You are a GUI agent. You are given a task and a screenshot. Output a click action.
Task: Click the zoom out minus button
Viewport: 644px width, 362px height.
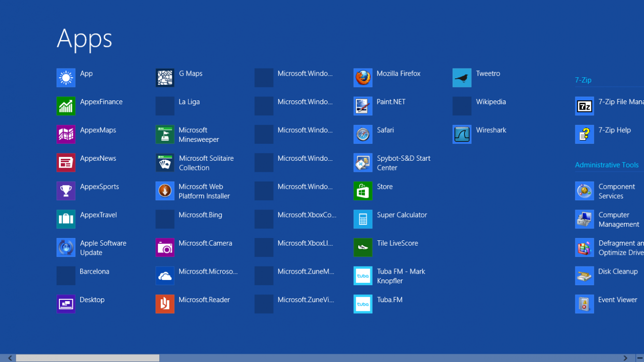tap(640, 358)
